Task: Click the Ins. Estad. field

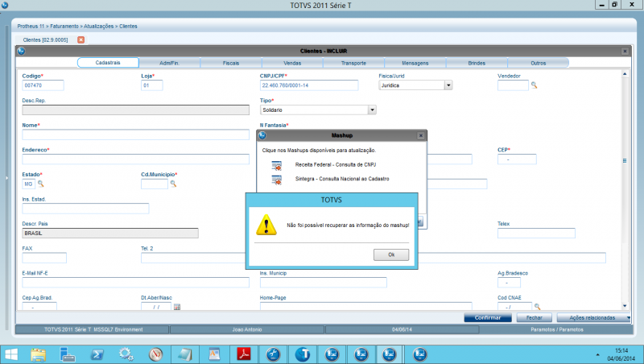Action: [85, 209]
